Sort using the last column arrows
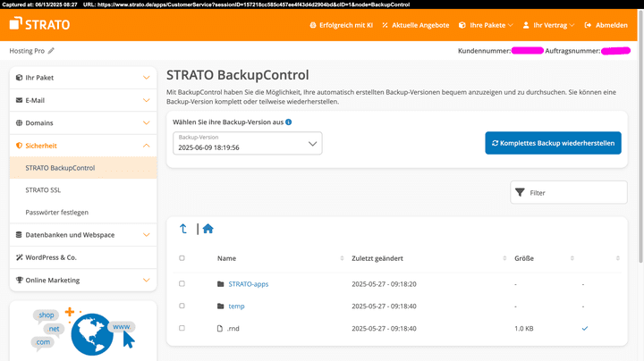 click(x=618, y=258)
